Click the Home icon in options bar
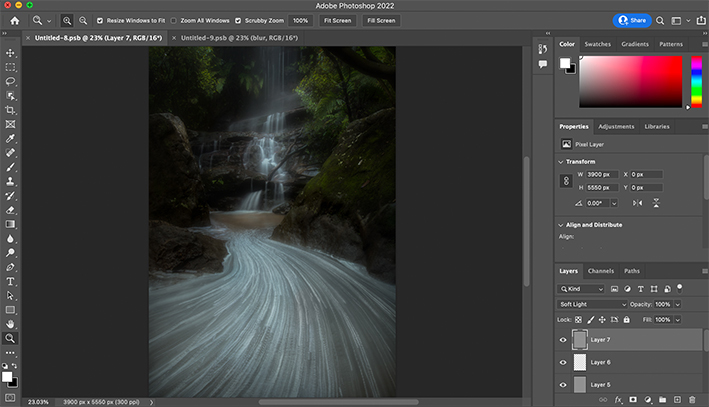Screen dimensions: 709x407 [x=14, y=20]
